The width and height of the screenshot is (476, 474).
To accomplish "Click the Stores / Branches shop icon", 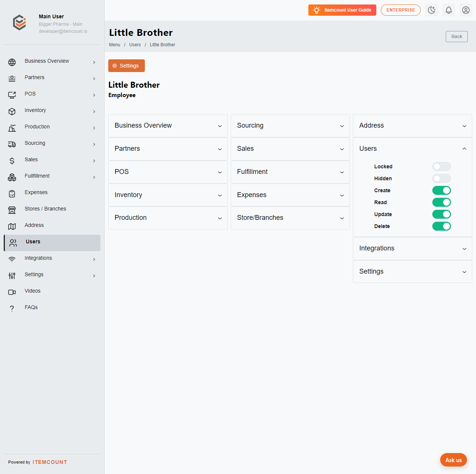I will [12, 210].
